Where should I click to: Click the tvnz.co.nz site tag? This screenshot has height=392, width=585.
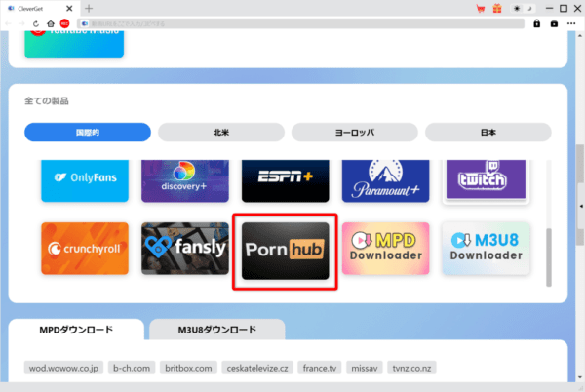411,368
